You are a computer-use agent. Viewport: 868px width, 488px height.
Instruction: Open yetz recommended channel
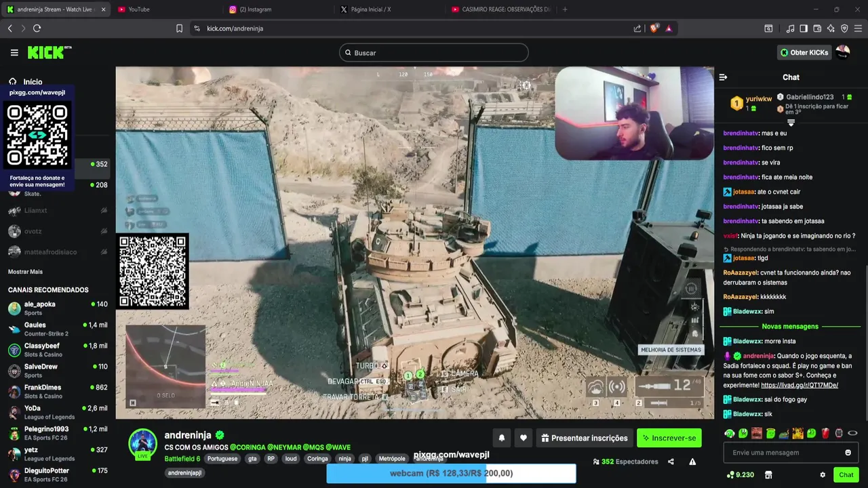pyautogui.click(x=58, y=454)
